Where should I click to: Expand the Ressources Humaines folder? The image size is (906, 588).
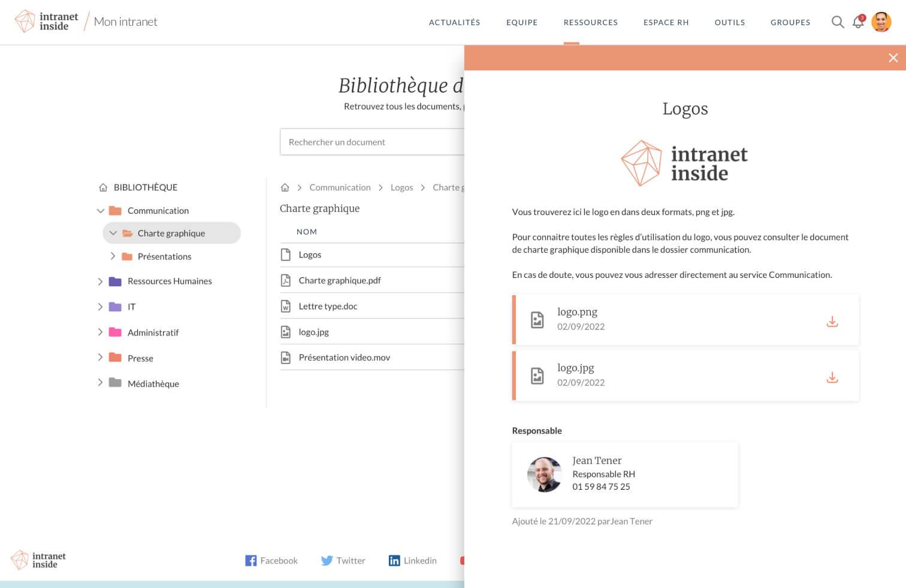pos(100,281)
